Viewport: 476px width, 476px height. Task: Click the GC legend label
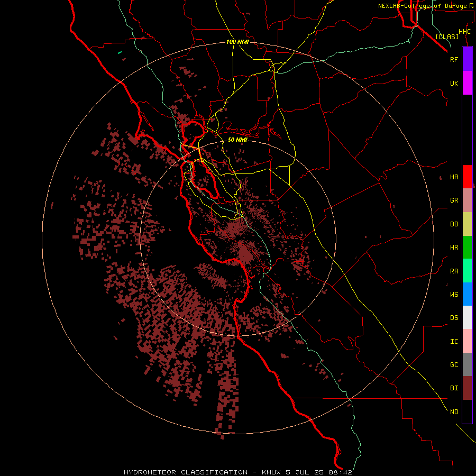[454, 364]
